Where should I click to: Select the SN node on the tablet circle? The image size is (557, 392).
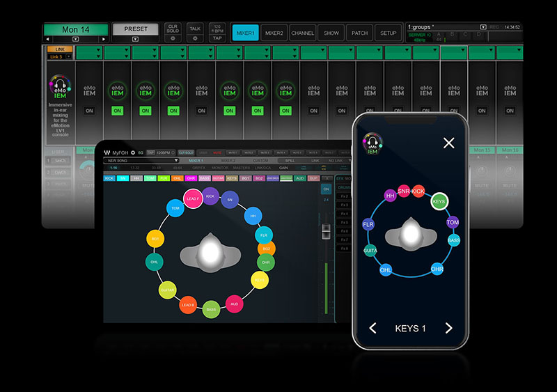pos(230,200)
